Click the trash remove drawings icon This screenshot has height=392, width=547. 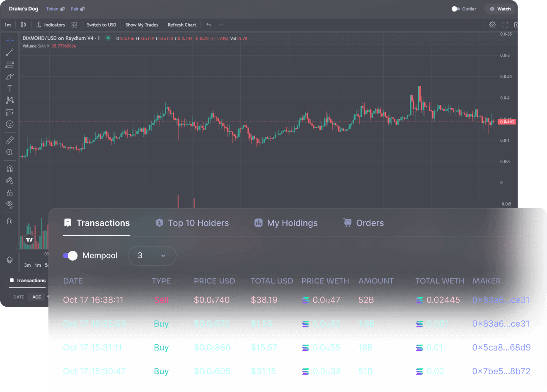(x=10, y=221)
